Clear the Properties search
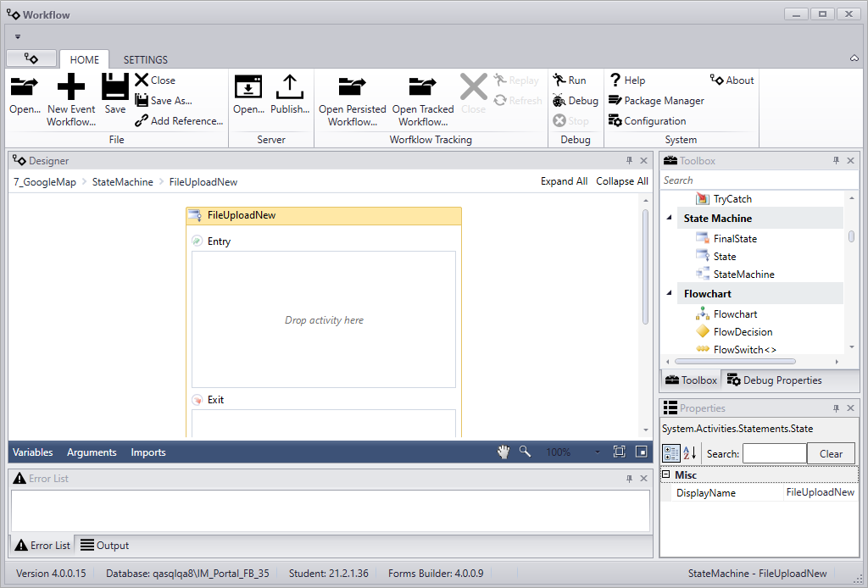Viewport: 868px width, 588px height. click(x=831, y=453)
